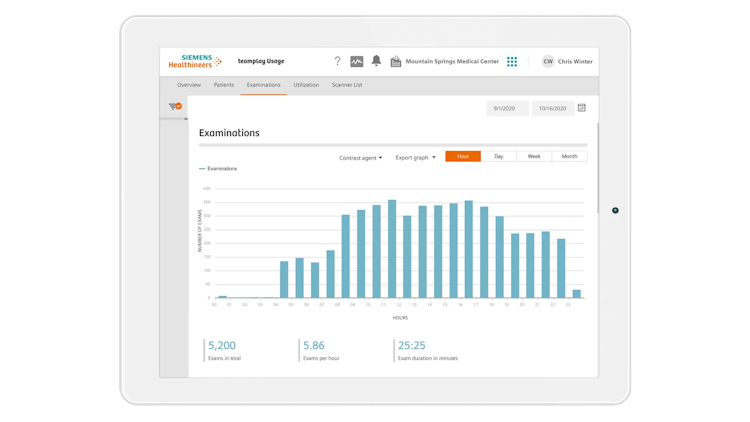Click the end date field 10/16/2020

[x=552, y=109]
